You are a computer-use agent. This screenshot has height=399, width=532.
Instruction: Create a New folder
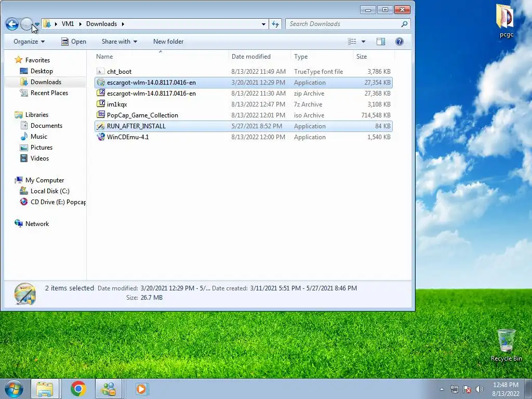(168, 42)
